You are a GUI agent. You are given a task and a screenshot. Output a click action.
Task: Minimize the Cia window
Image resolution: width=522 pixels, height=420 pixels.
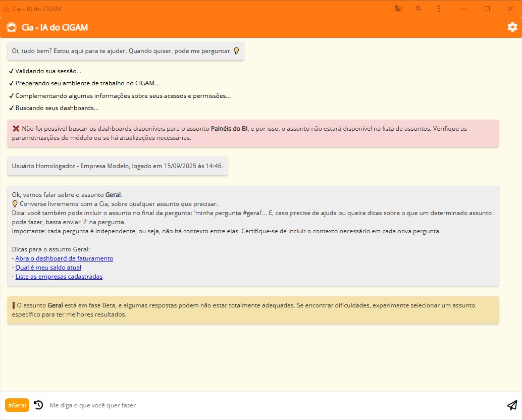(464, 9)
